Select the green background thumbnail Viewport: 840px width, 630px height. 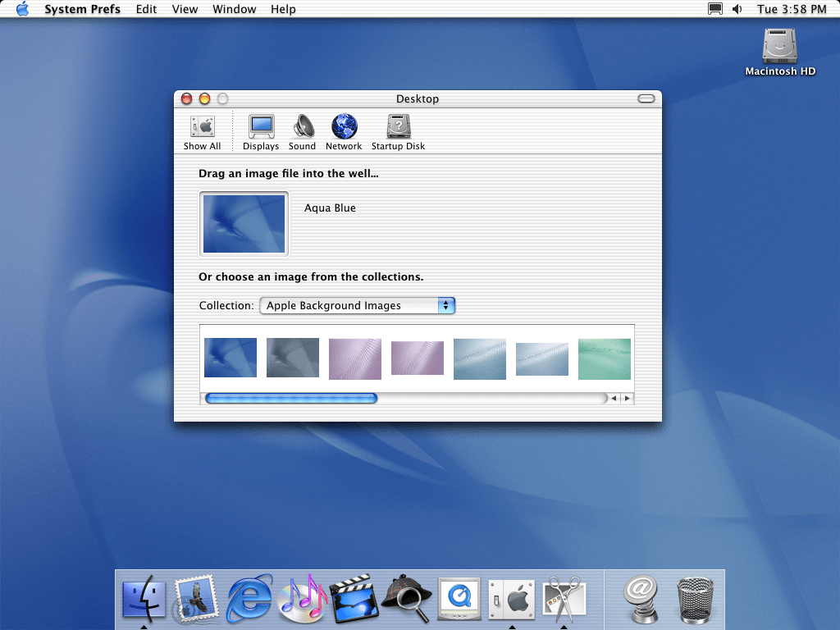pos(604,359)
